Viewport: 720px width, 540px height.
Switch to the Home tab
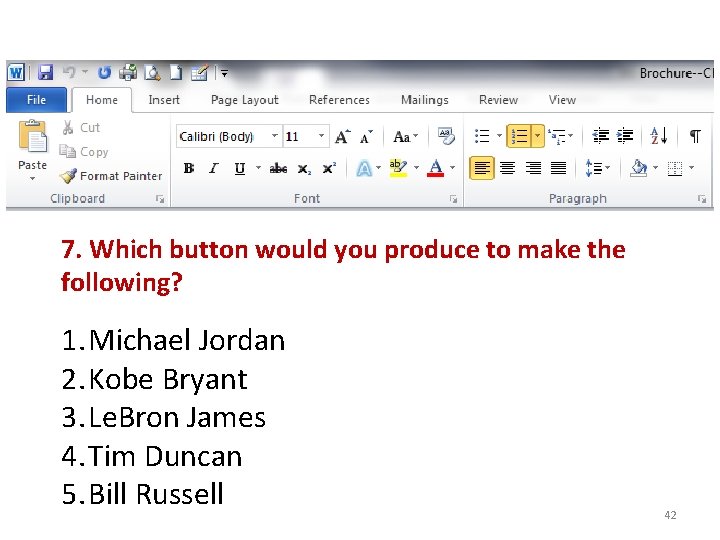tap(102, 100)
